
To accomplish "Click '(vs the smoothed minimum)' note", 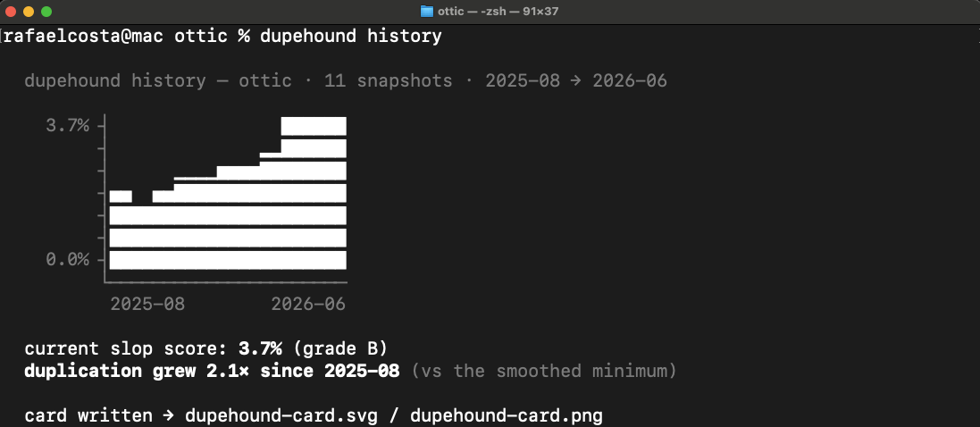I will [544, 372].
